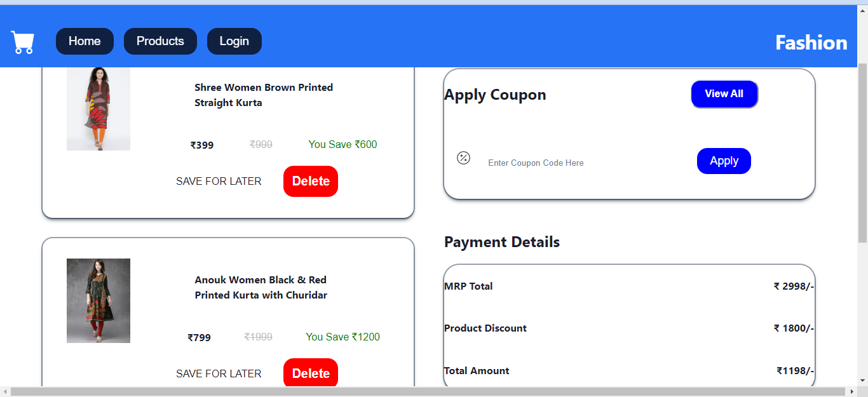Click the Home navigation button
The image size is (868, 397).
click(x=85, y=41)
